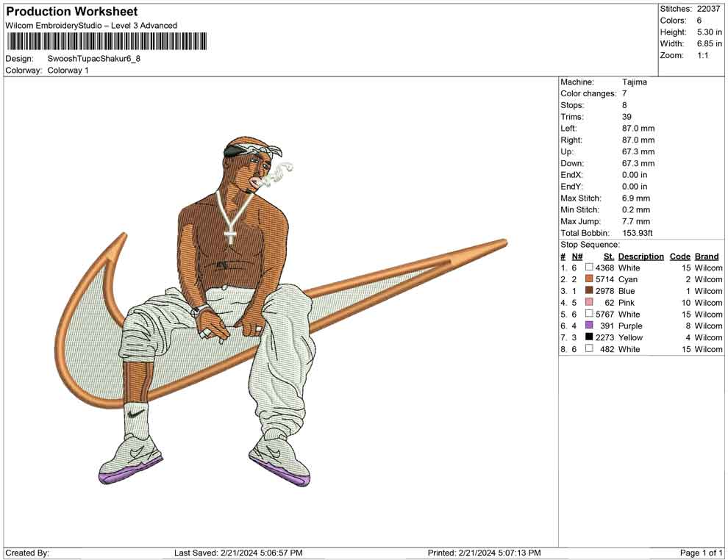
Task: Click the Blue description text
Action: click(x=627, y=291)
